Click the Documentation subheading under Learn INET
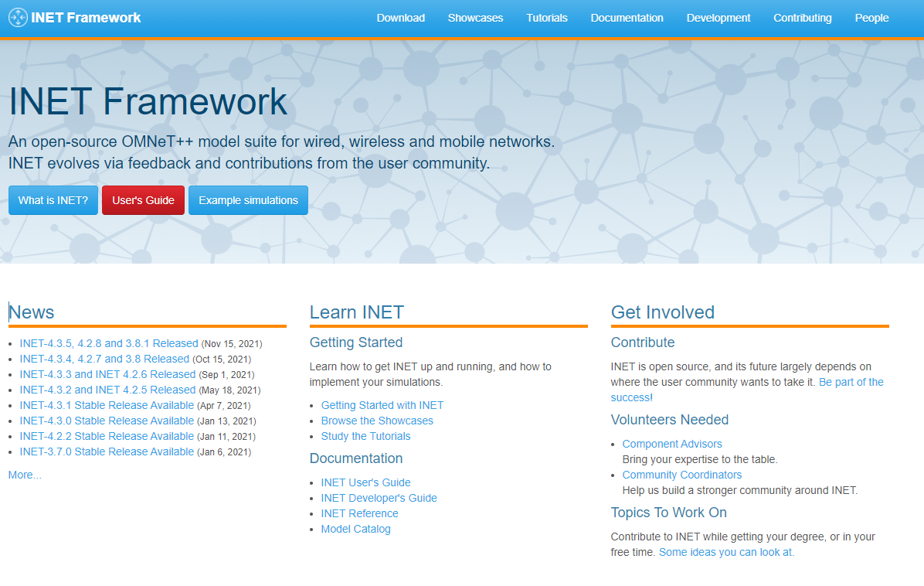The height and width of the screenshot is (586, 924). coord(356,458)
